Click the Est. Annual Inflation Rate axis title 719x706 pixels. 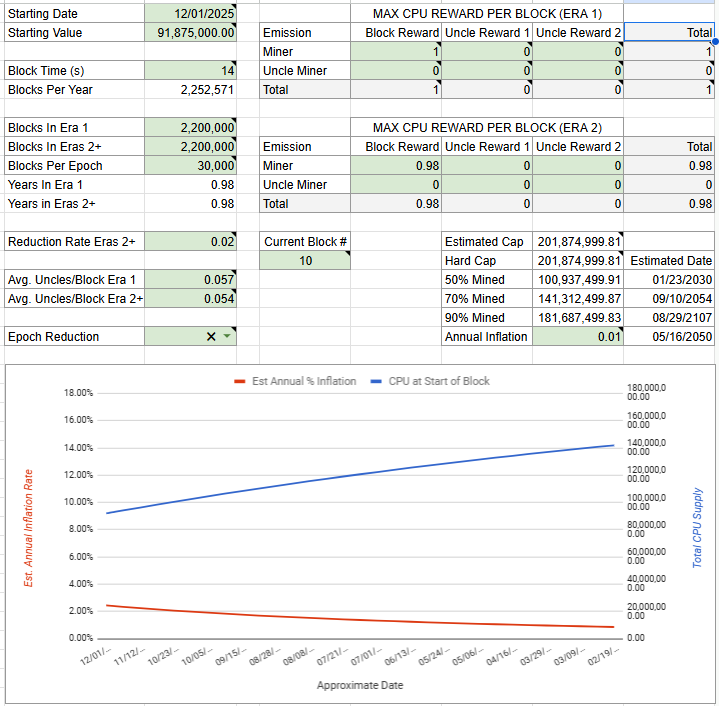coord(28,528)
